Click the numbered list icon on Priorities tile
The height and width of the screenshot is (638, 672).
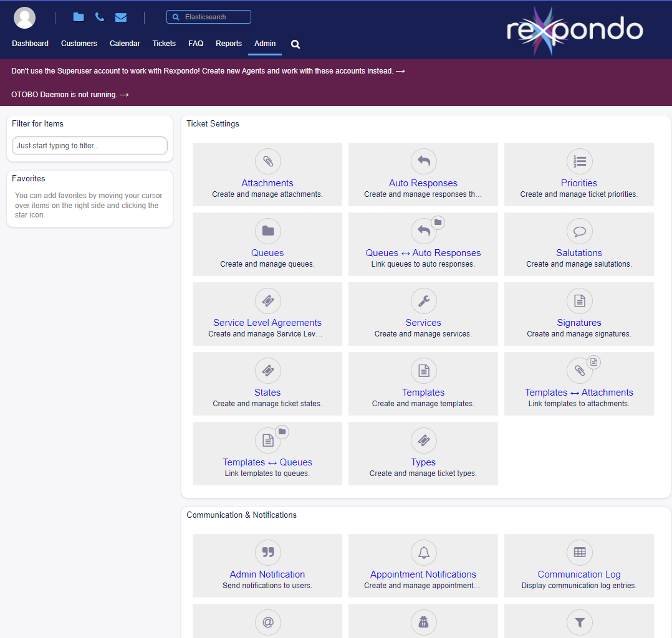tap(579, 161)
